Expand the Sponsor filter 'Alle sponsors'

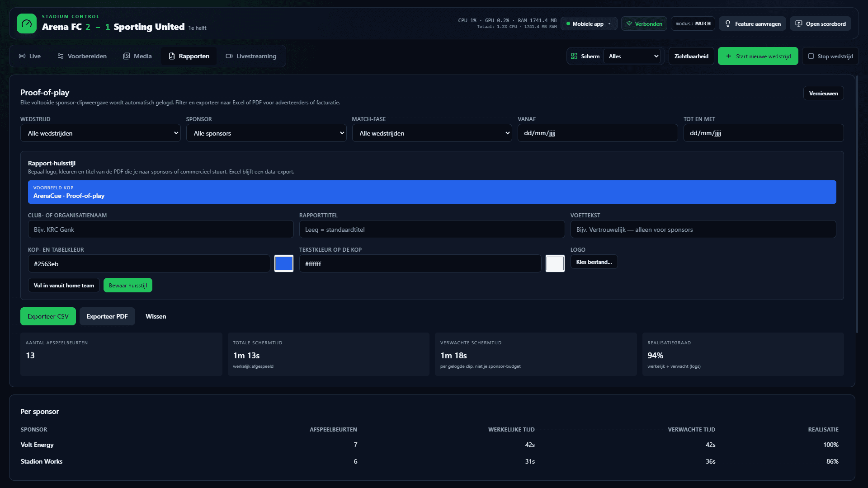coord(266,133)
